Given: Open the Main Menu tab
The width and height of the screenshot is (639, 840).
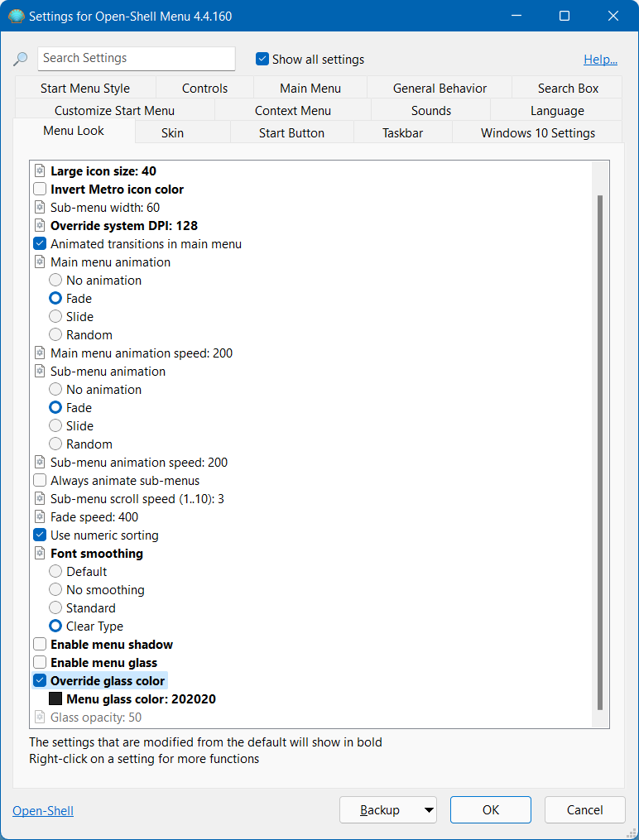Looking at the screenshot, I should 310,89.
